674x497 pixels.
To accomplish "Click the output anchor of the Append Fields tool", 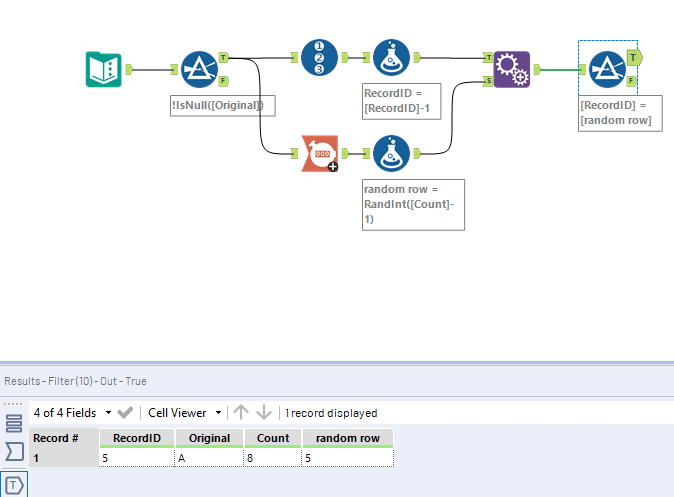I will 536,69.
